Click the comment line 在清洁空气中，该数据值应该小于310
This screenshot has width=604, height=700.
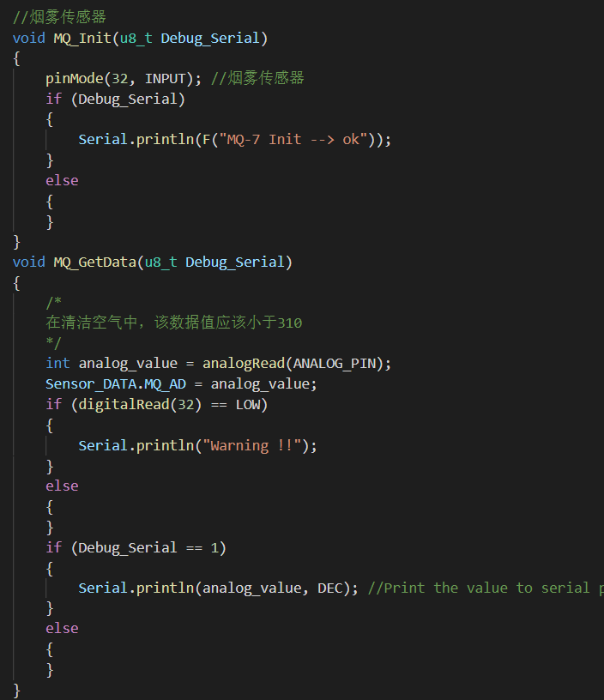(173, 323)
